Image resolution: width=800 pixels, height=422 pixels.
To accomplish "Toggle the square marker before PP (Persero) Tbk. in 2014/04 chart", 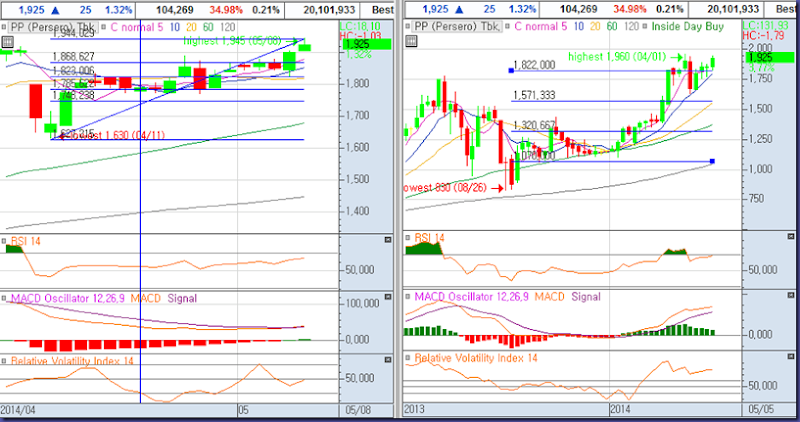I will pyautogui.click(x=4, y=27).
